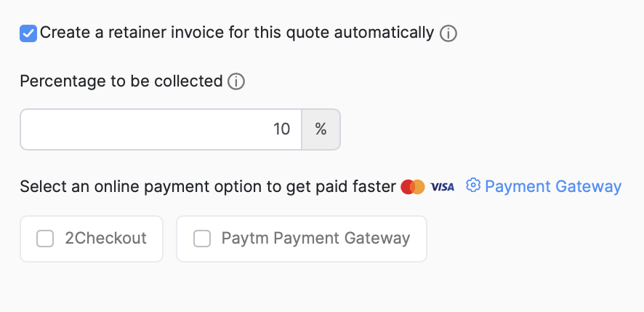Viewport: 644px width, 312px height.
Task: Click the "Paytm Payment Gateway" label text
Action: pyautogui.click(x=315, y=239)
